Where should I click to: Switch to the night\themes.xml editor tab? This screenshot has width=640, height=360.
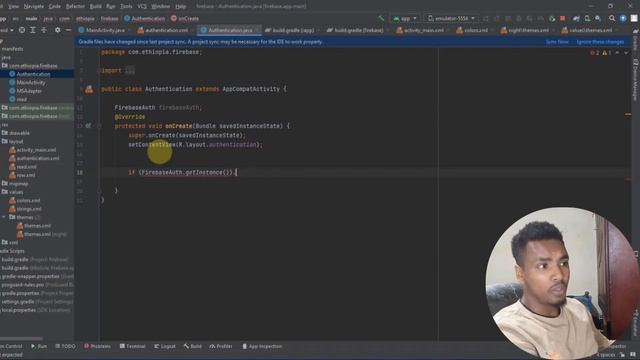tap(525, 30)
